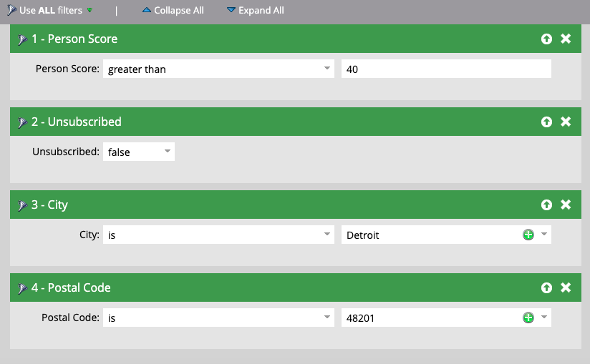Open the Unsubscribed false dropdown
The height and width of the screenshot is (364, 590).
click(139, 152)
